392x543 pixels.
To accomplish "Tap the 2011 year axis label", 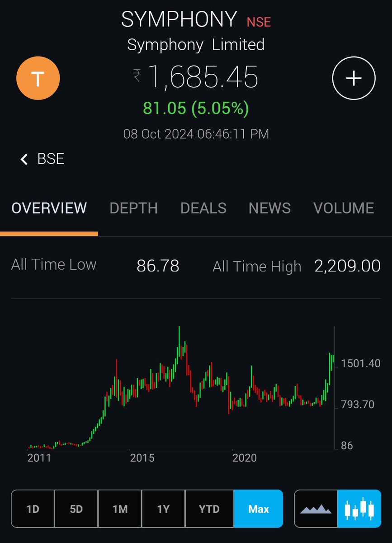I will click(39, 458).
